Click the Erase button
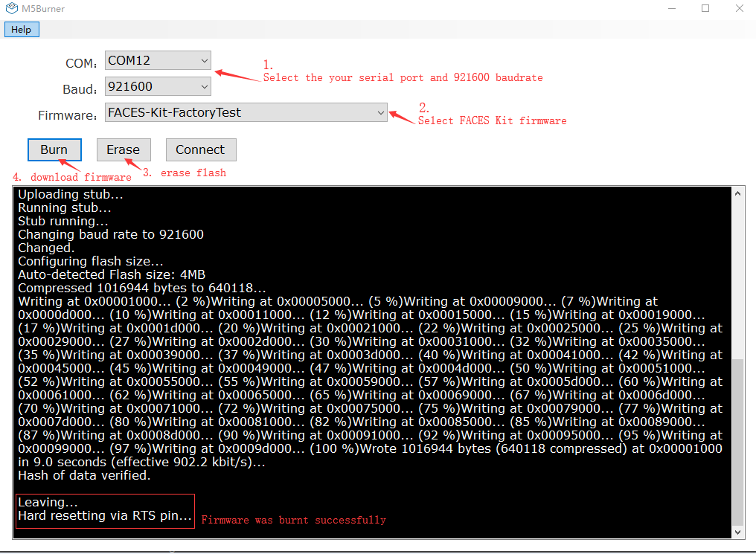756x554 pixels. pos(124,149)
